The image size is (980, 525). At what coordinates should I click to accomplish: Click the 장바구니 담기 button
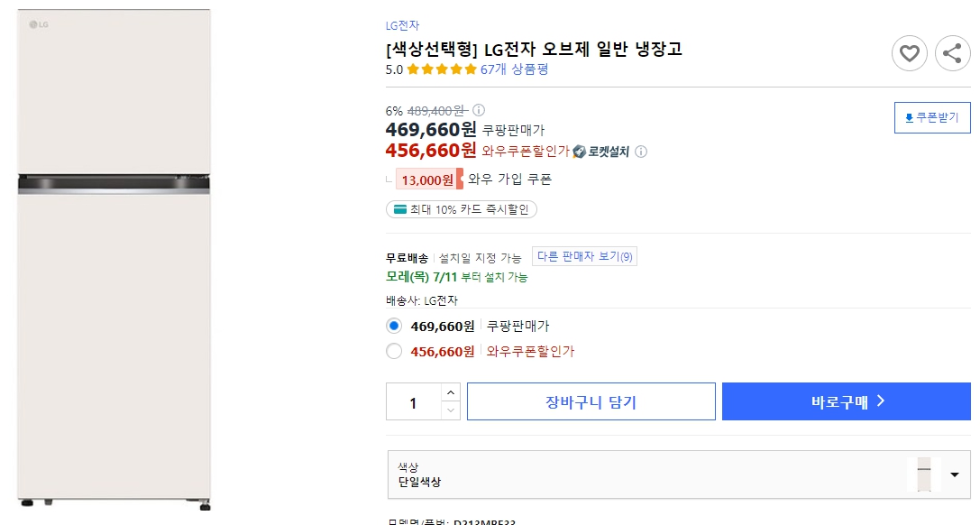591,401
